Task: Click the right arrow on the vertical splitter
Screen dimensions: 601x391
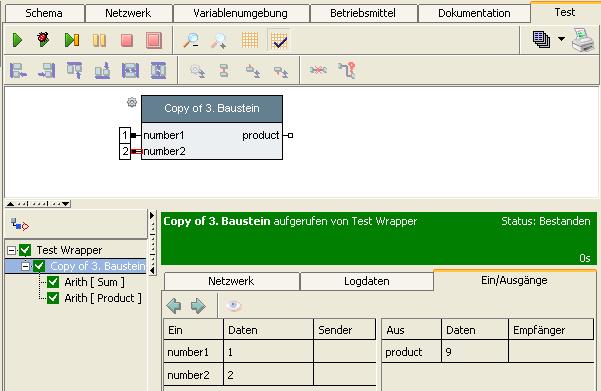Action: point(152,216)
